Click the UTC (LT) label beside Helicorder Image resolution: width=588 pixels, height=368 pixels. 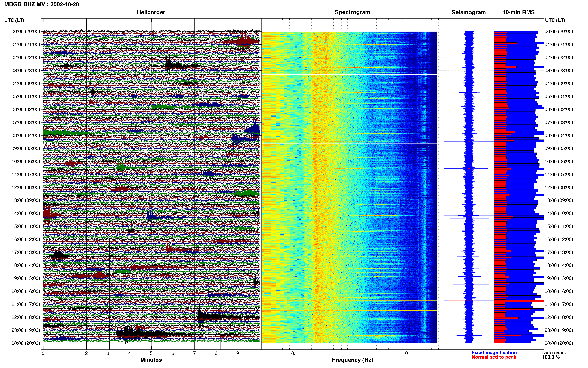[x=14, y=20]
